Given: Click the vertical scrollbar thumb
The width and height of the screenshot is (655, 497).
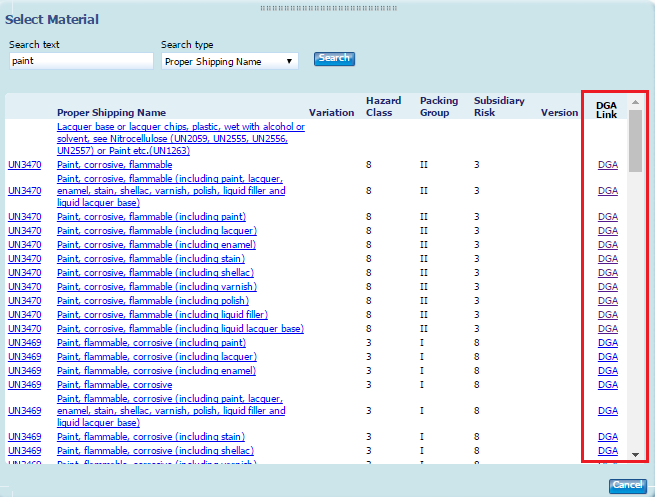Looking at the screenshot, I should (x=635, y=140).
